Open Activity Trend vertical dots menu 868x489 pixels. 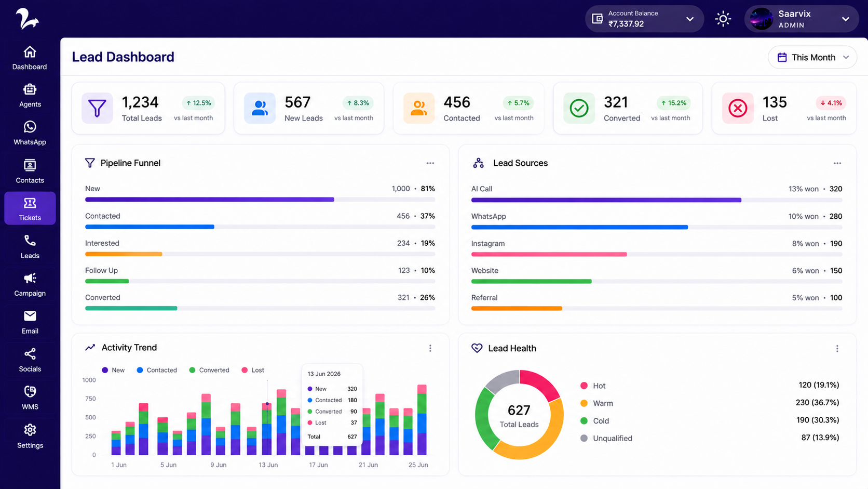[430, 348]
